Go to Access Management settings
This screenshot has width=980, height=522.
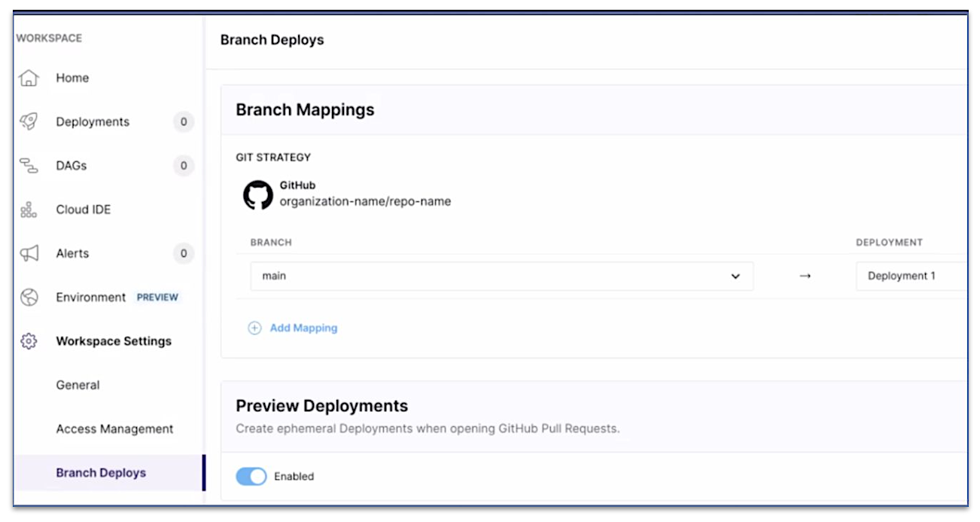point(114,429)
